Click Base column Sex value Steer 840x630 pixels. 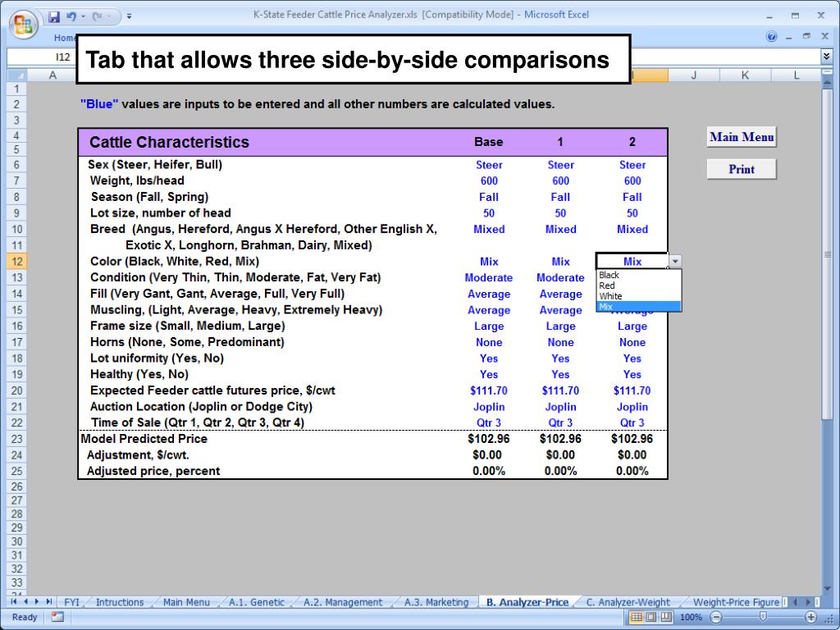pyautogui.click(x=489, y=165)
